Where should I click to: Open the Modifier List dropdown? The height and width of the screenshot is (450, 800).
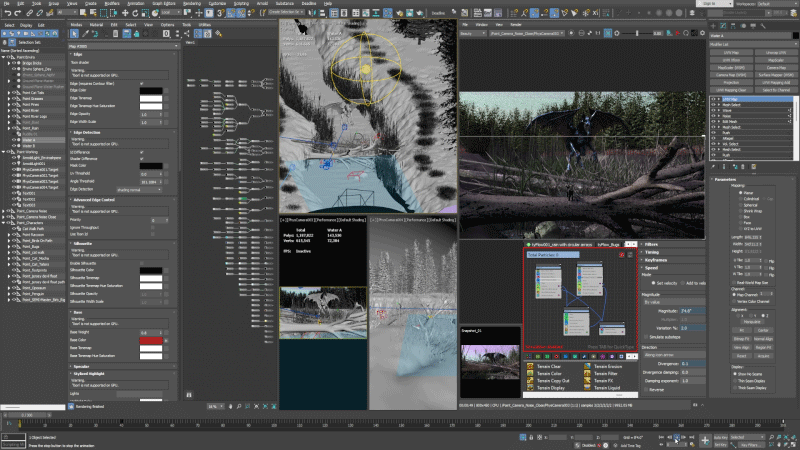pos(752,44)
